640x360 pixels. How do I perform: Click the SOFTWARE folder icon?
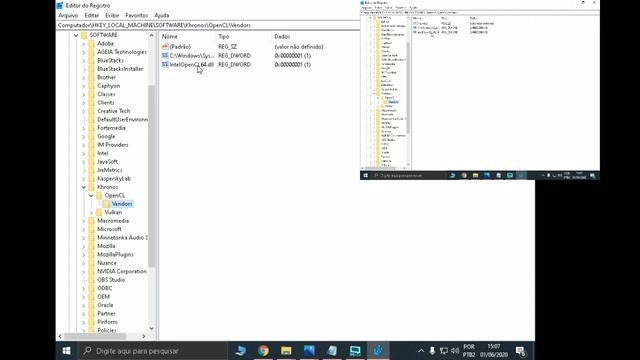pos(84,35)
